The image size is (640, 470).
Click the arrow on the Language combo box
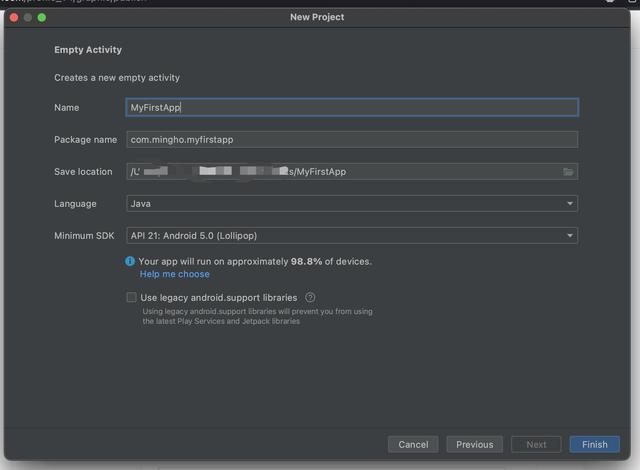coord(570,204)
